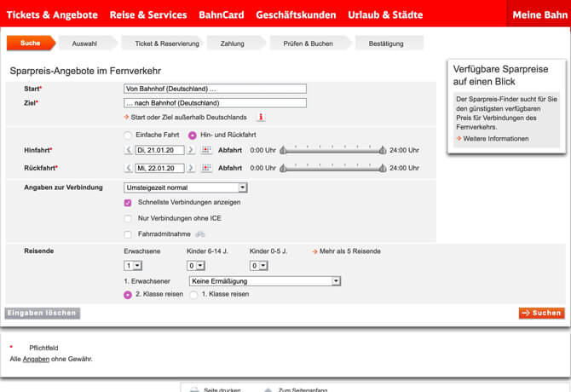The height and width of the screenshot is (392, 571).
Task: Click Hinfahrt slider right handle at 24:00
Action: [x=383, y=150]
